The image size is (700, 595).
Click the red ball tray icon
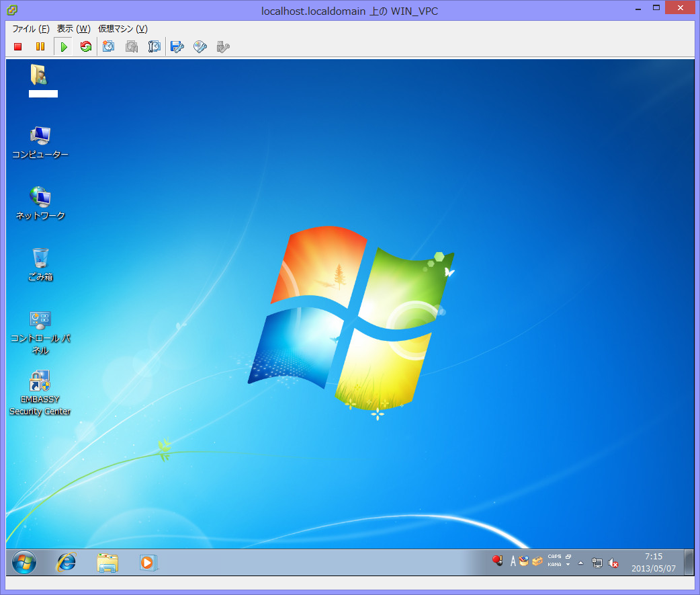[497, 561]
